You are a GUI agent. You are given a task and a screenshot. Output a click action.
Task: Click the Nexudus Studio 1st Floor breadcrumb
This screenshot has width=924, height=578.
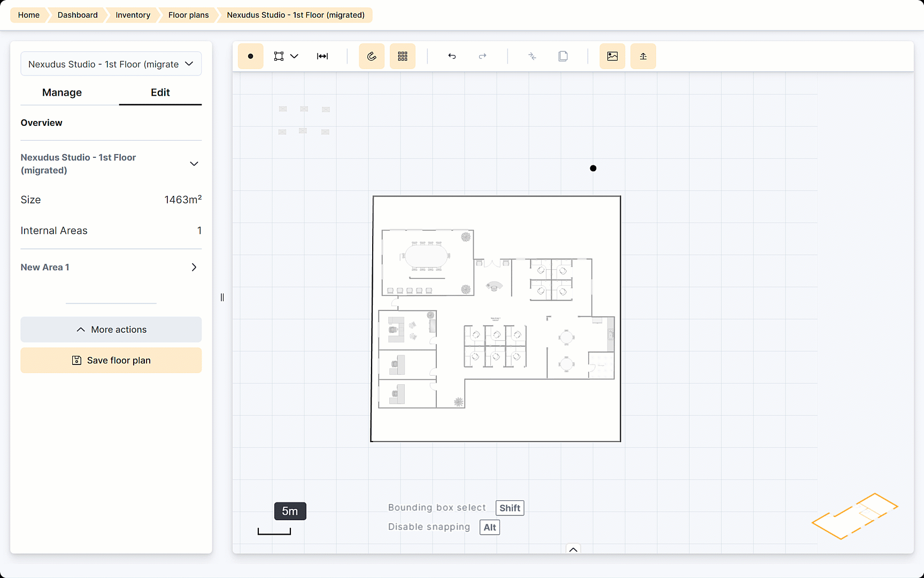click(296, 15)
